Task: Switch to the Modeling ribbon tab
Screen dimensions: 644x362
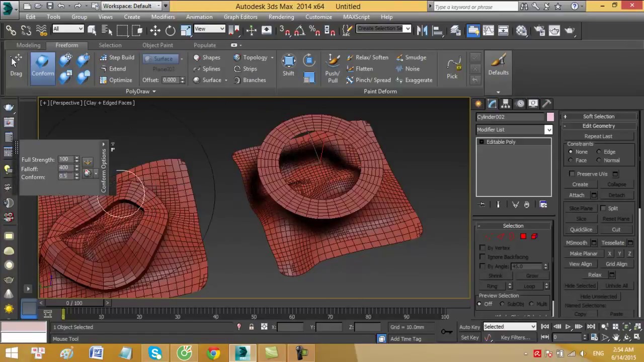Action: pyautogui.click(x=28, y=45)
